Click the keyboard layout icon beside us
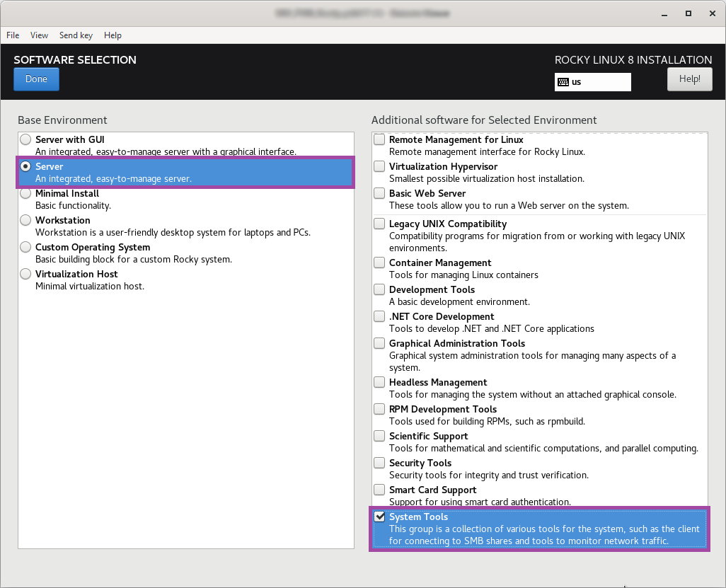 click(563, 82)
